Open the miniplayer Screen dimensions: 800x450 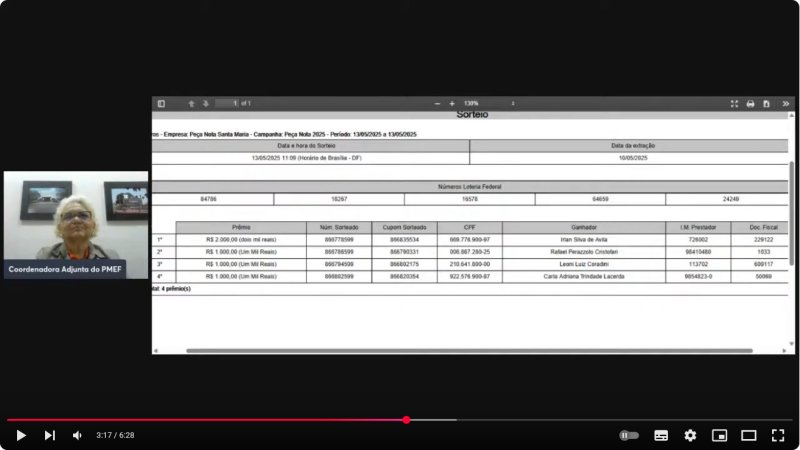[x=719, y=435]
